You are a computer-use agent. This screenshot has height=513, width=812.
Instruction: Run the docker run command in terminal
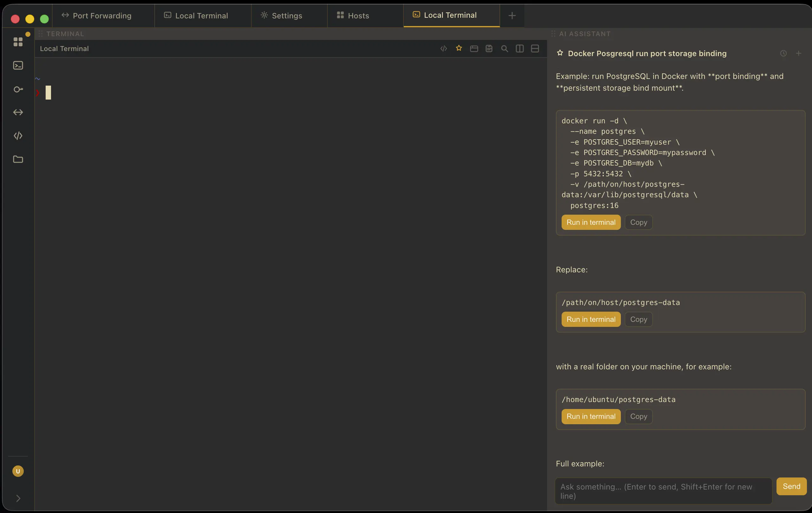point(591,222)
